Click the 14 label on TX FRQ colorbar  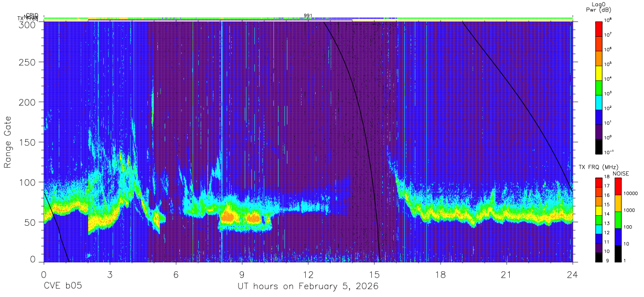(607, 214)
